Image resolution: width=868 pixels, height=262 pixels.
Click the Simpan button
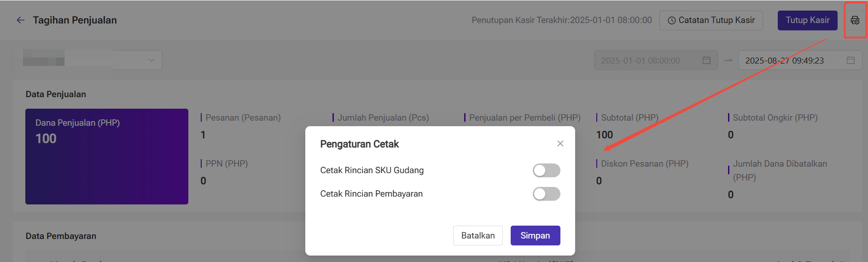[x=535, y=235]
